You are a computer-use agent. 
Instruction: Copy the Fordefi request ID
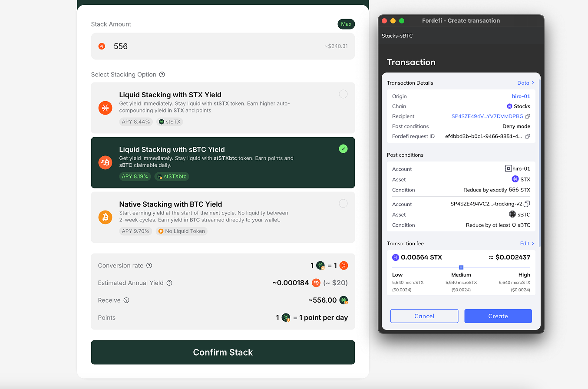pyautogui.click(x=528, y=136)
